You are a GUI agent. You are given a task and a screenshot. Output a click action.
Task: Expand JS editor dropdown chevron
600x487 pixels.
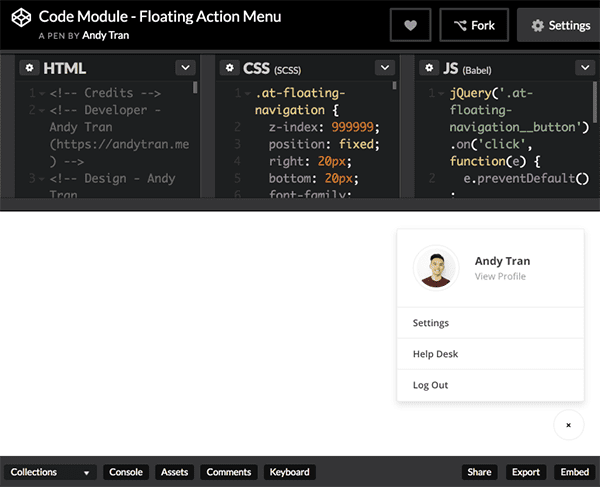[585, 68]
